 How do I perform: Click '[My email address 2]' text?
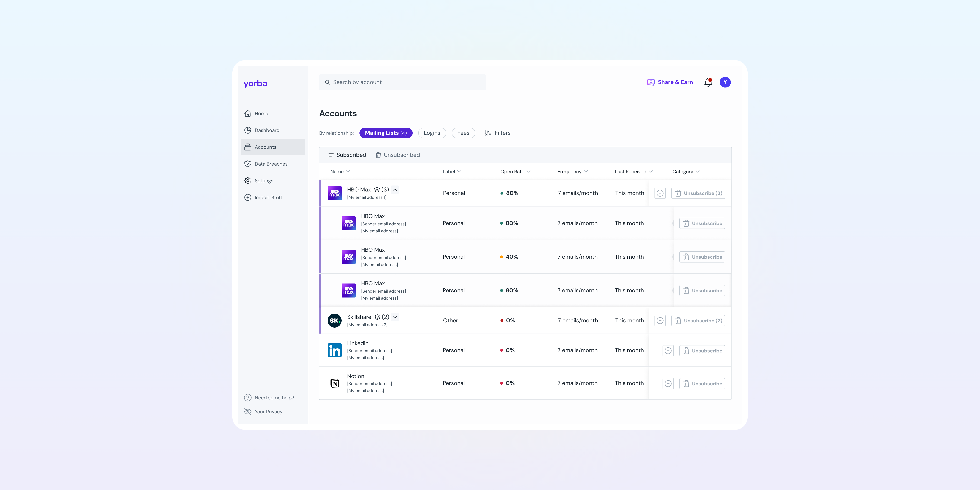point(367,325)
